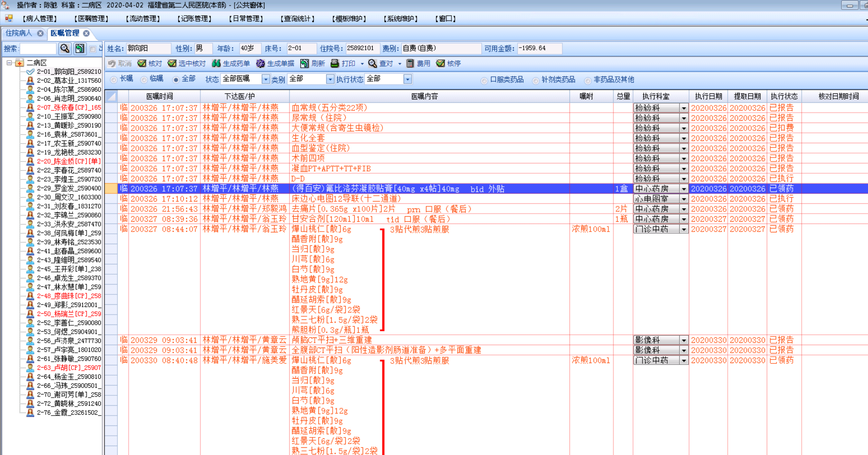868x455 pixels.
Task: Click the 医嘱内容 column header
Action: (425, 96)
